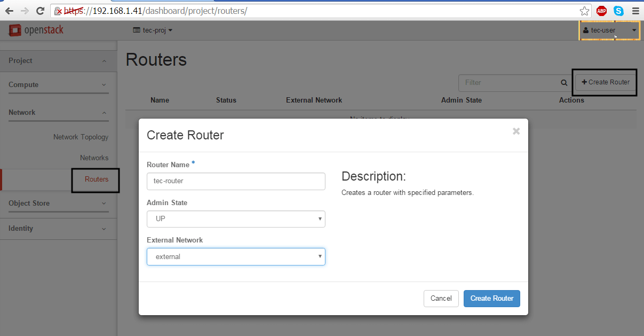Open the External Network dropdown
The width and height of the screenshot is (644, 336).
236,257
